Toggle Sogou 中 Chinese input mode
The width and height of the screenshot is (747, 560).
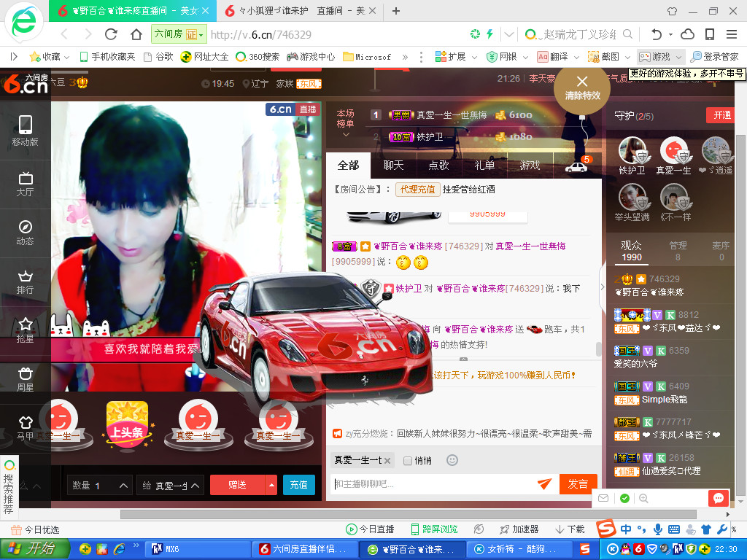626,529
